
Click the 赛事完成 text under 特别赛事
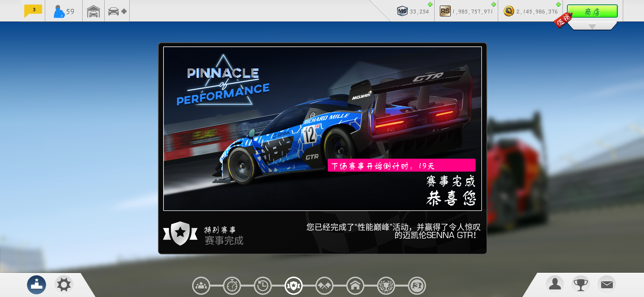pyautogui.click(x=224, y=241)
